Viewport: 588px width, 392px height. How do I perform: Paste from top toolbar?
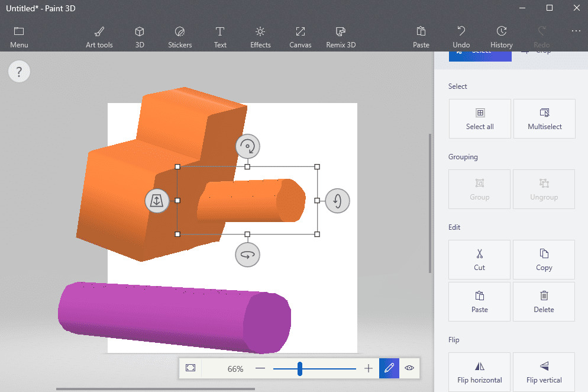(421, 37)
